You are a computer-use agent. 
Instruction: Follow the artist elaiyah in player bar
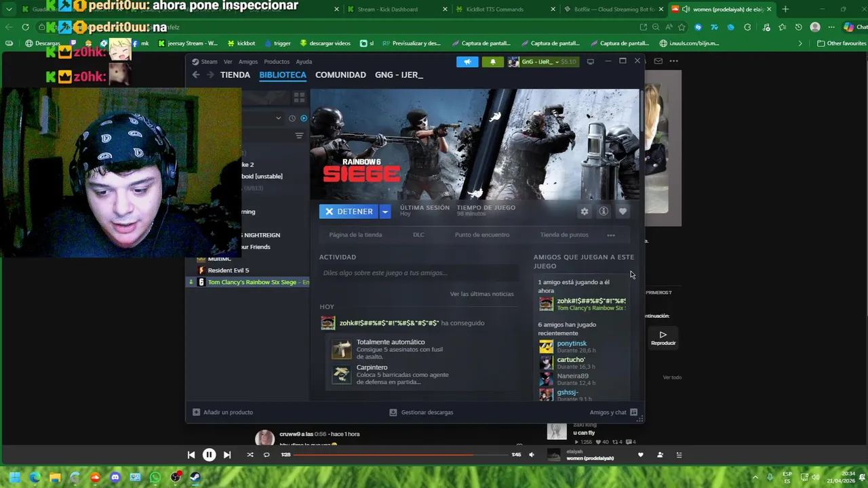(x=660, y=455)
